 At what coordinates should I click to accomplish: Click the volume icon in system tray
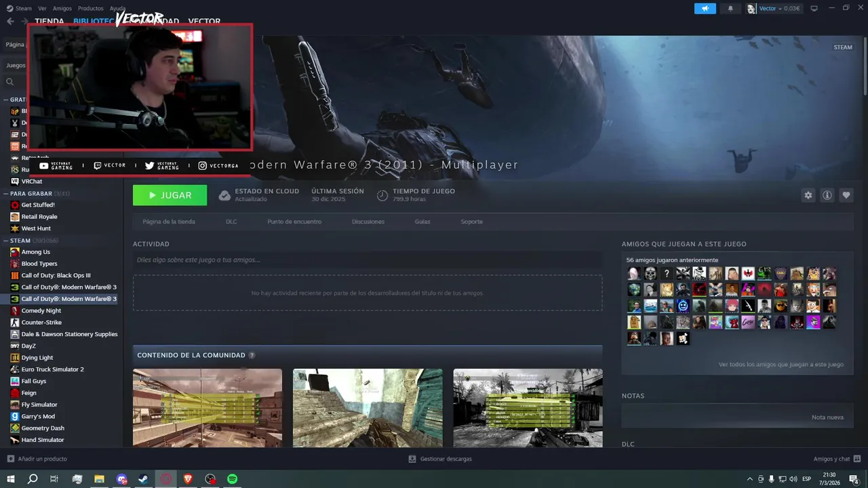(794, 479)
